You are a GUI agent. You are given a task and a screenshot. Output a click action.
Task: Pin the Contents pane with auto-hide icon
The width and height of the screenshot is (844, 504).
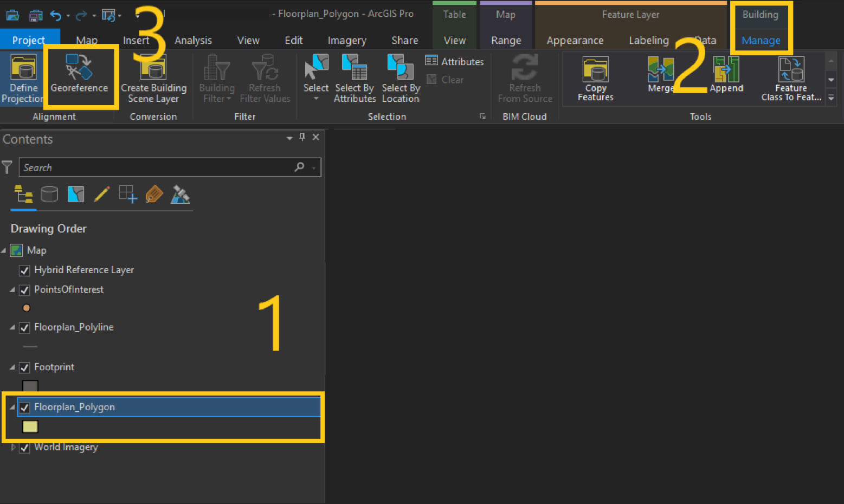pyautogui.click(x=302, y=137)
